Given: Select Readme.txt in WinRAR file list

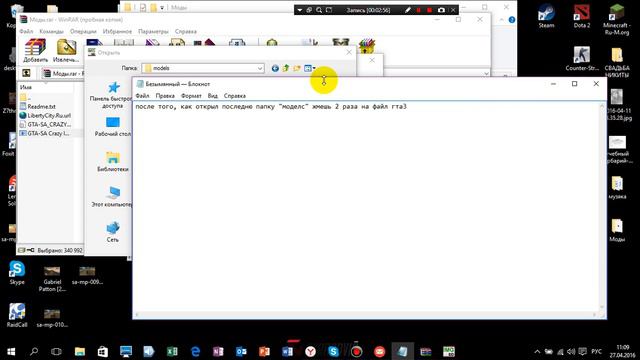Looking at the screenshot, I should [x=38, y=106].
